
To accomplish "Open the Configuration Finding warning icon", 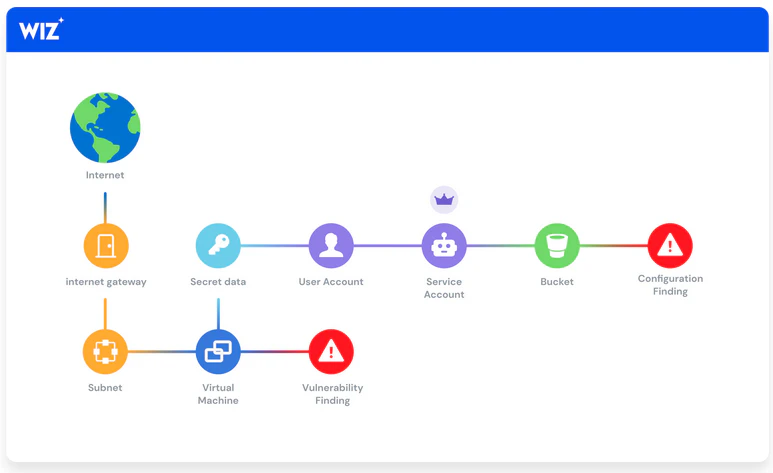I will point(669,246).
